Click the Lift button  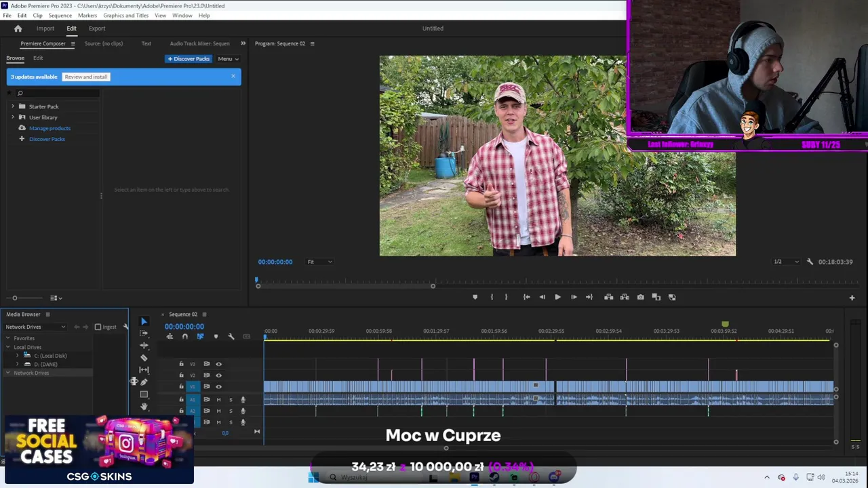608,297
